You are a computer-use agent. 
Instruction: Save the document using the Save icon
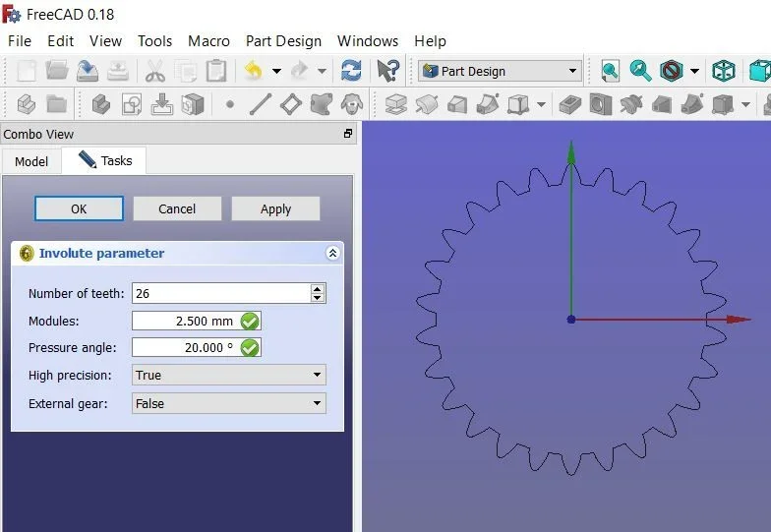coord(88,71)
